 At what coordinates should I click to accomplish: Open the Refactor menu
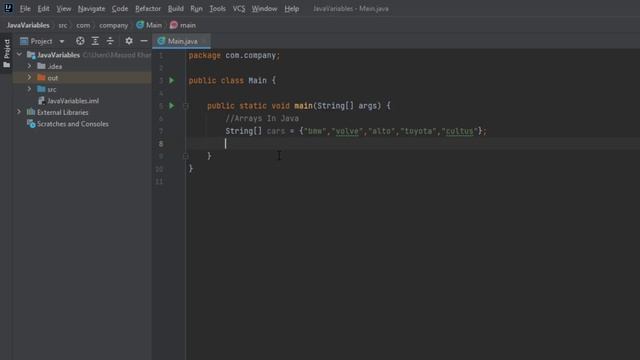tap(148, 9)
